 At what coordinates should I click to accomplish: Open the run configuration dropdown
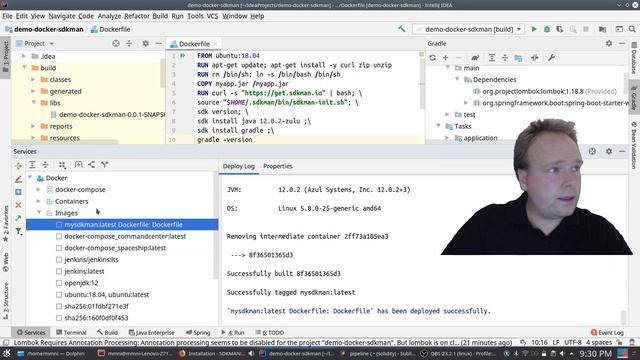click(x=469, y=29)
